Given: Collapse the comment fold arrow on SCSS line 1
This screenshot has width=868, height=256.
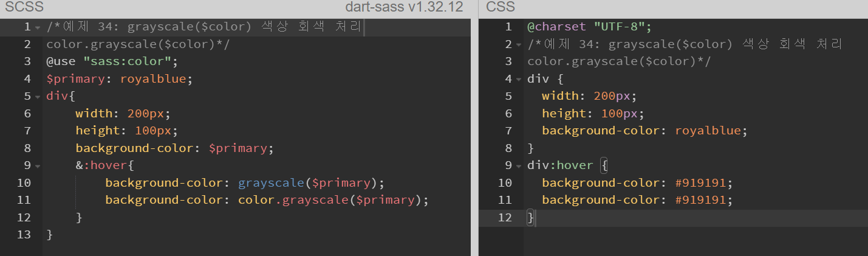Looking at the screenshot, I should [38, 28].
